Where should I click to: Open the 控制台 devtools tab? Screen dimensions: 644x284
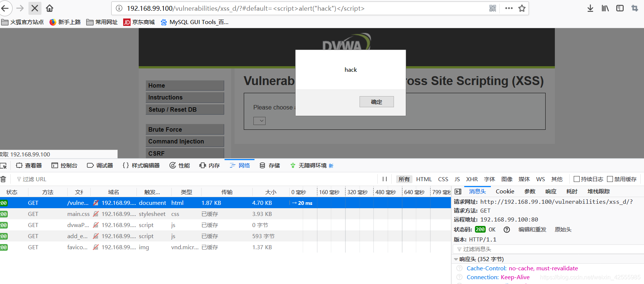pyautogui.click(x=64, y=165)
